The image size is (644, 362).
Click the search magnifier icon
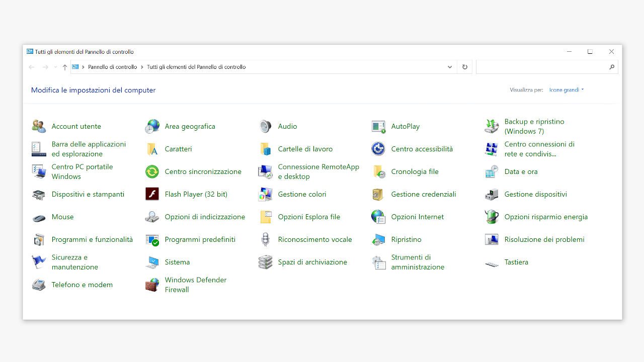coord(612,67)
